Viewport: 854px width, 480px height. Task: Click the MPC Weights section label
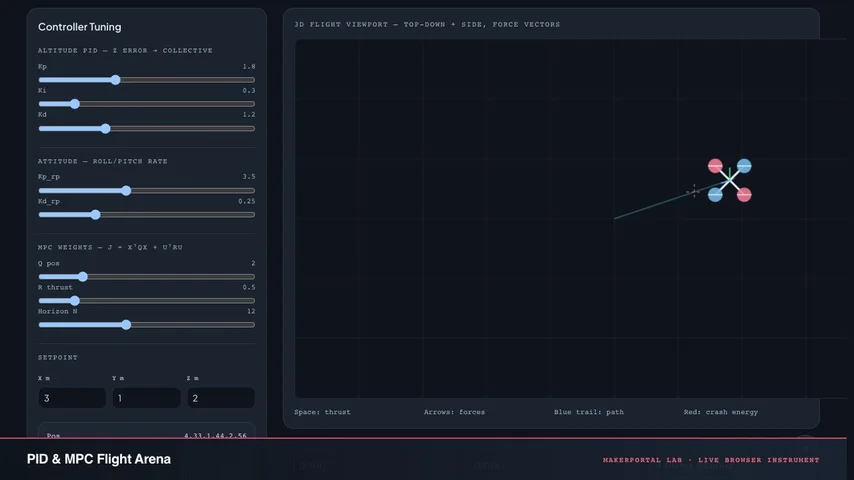[x=110, y=247]
